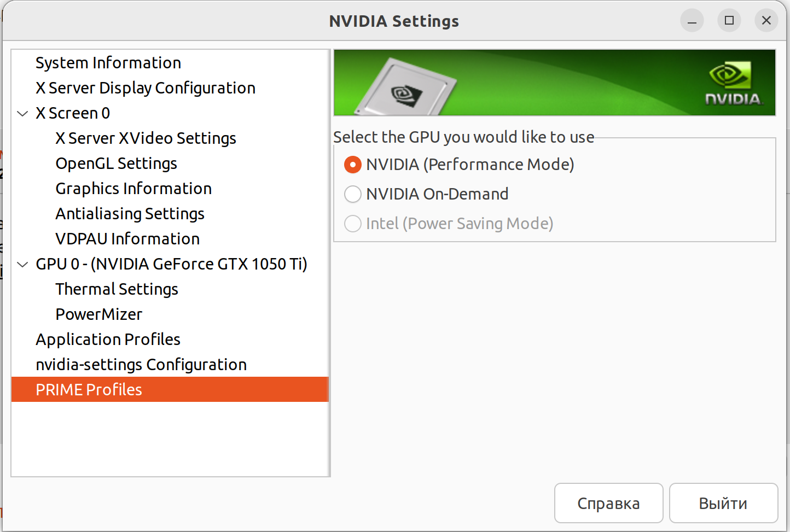Open Application Profiles
Screen dimensions: 790x532
pos(108,340)
